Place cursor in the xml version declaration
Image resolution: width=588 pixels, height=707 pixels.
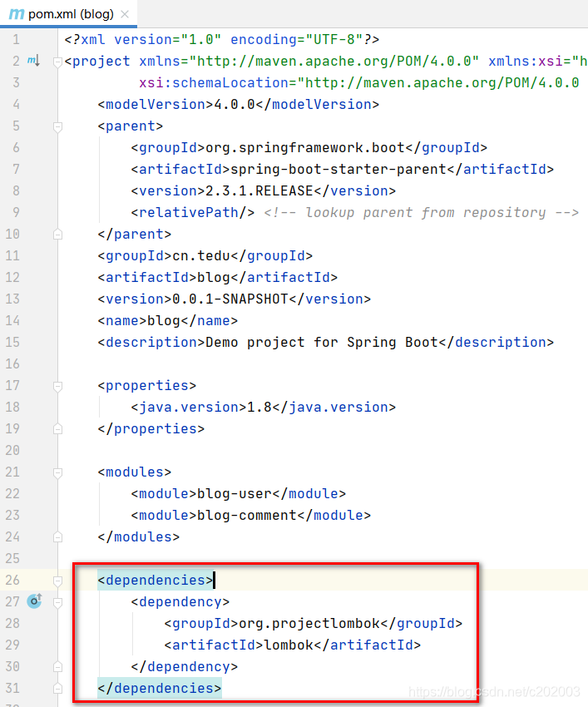[x=222, y=40]
